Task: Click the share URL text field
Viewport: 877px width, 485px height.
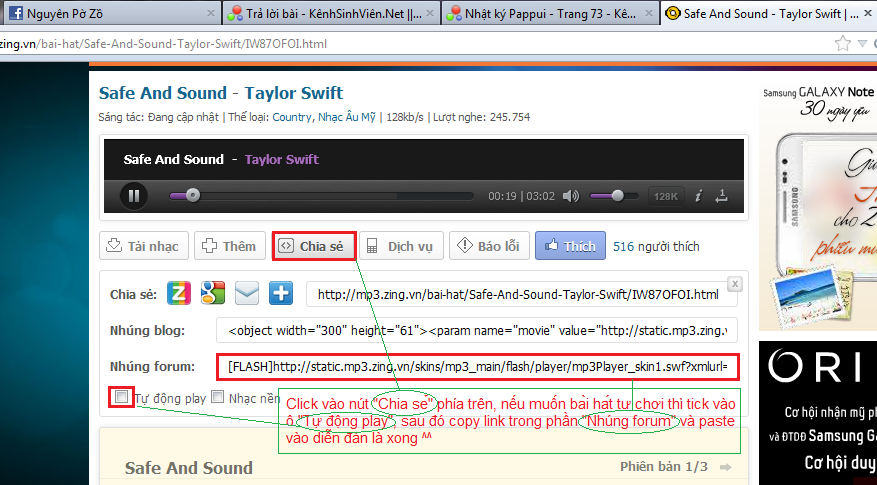Action: 522,294
